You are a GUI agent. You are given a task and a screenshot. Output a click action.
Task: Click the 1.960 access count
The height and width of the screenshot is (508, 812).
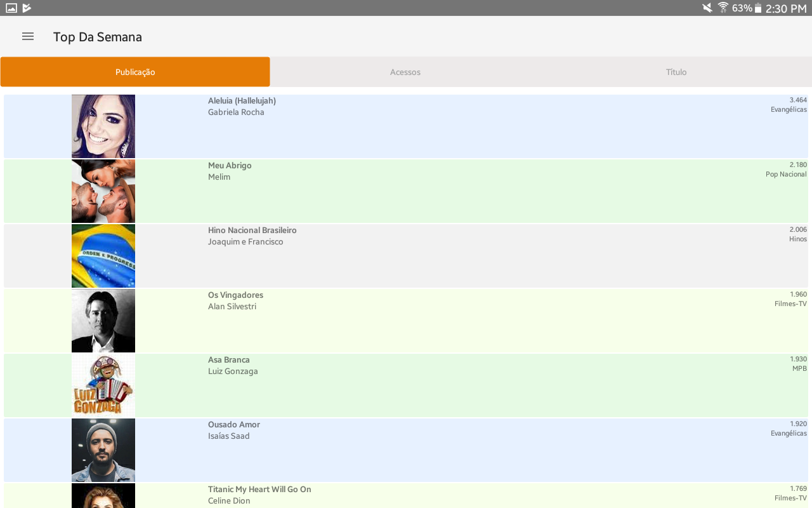(798, 295)
